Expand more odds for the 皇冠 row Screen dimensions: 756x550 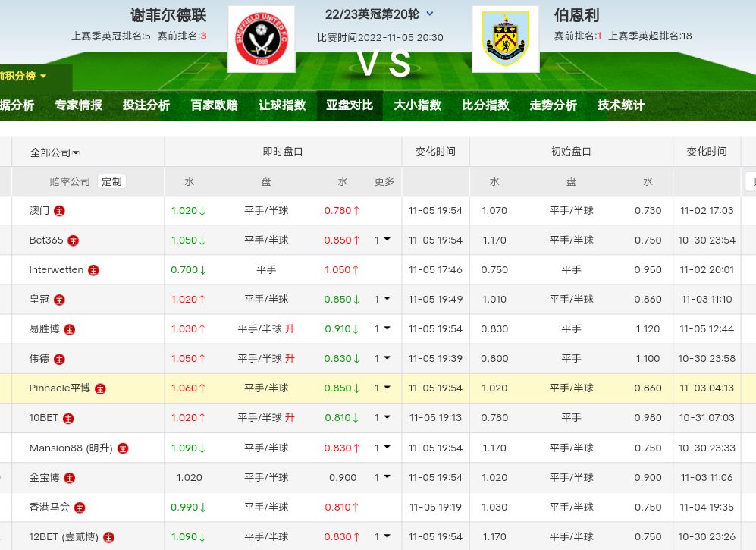tap(383, 299)
